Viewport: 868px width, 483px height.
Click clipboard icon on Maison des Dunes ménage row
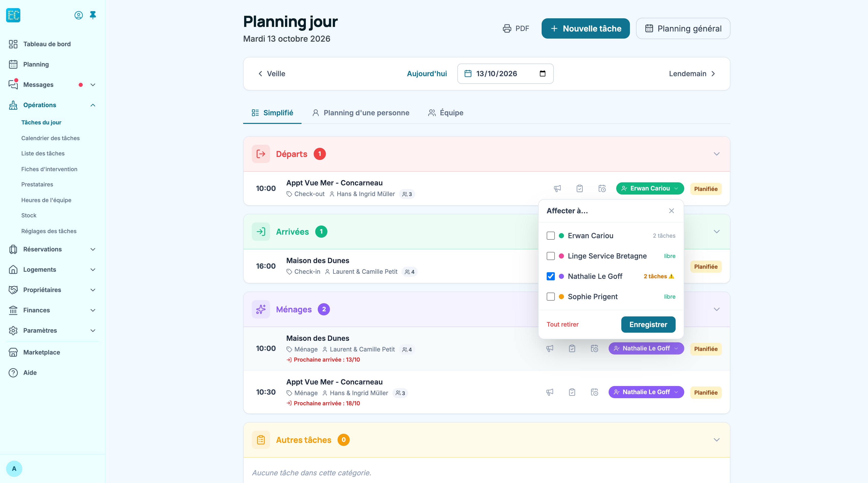coord(572,348)
